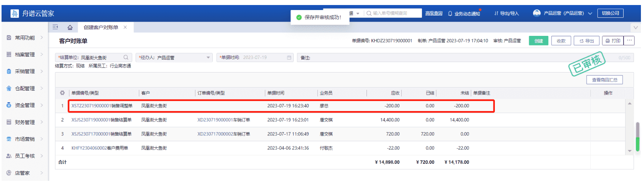The width and height of the screenshot is (644, 187).
Task: Click the table's vertical scrollbar down arrow
Action: (x=630, y=151)
